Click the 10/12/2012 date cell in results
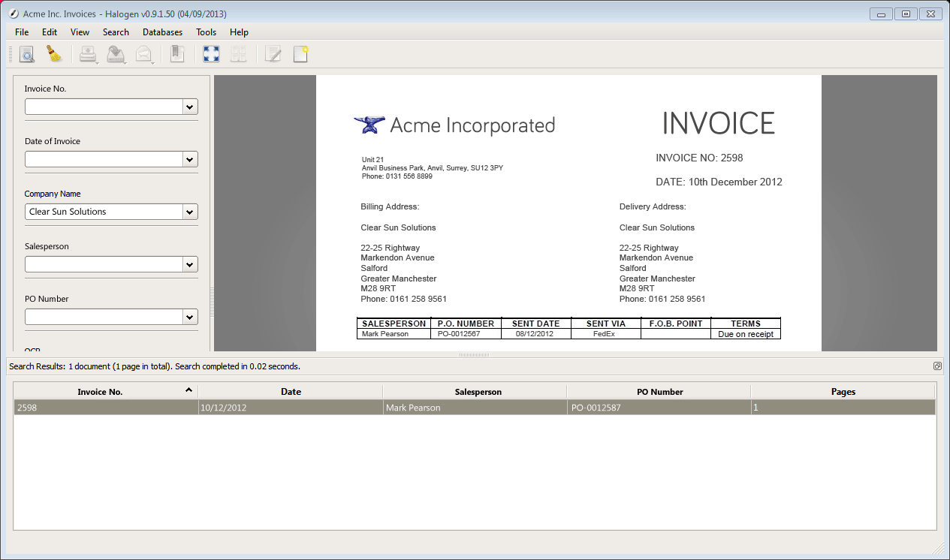950x560 pixels. click(x=291, y=408)
